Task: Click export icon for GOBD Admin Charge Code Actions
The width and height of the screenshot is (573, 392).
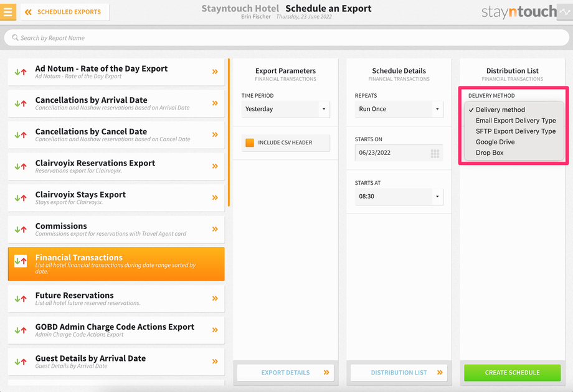Action: (x=21, y=330)
